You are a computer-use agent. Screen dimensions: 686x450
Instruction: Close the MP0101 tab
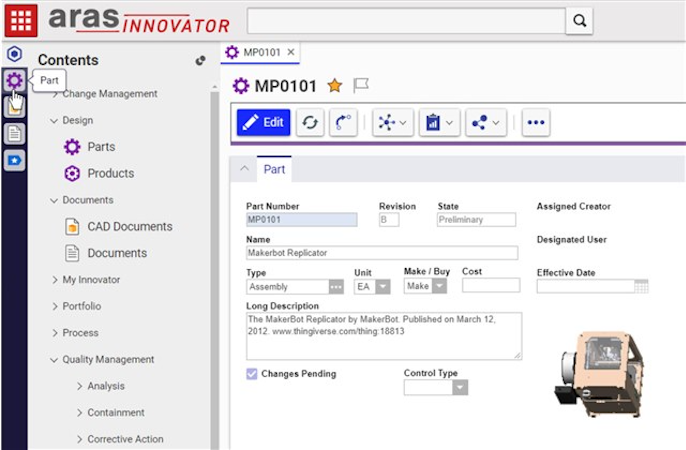point(290,52)
